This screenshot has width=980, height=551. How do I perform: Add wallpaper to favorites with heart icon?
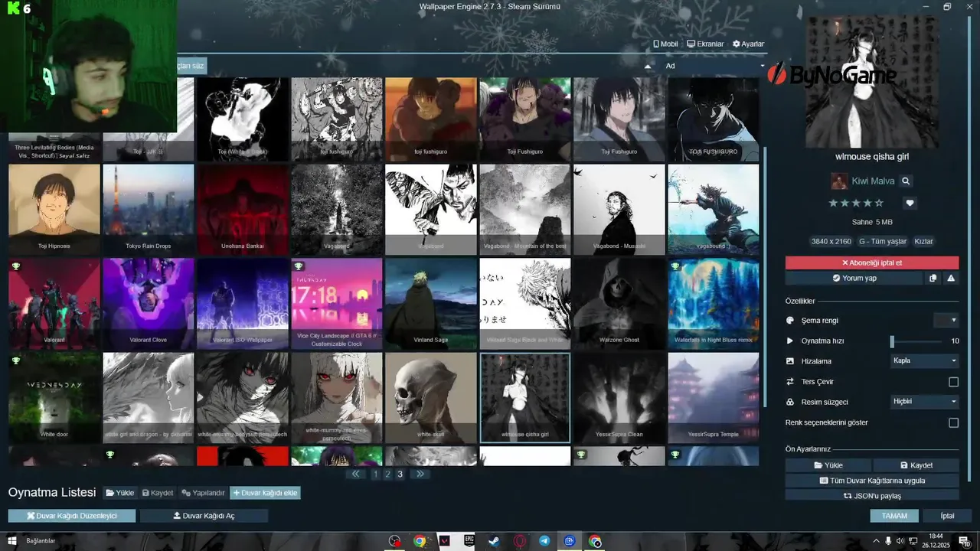[x=910, y=203]
